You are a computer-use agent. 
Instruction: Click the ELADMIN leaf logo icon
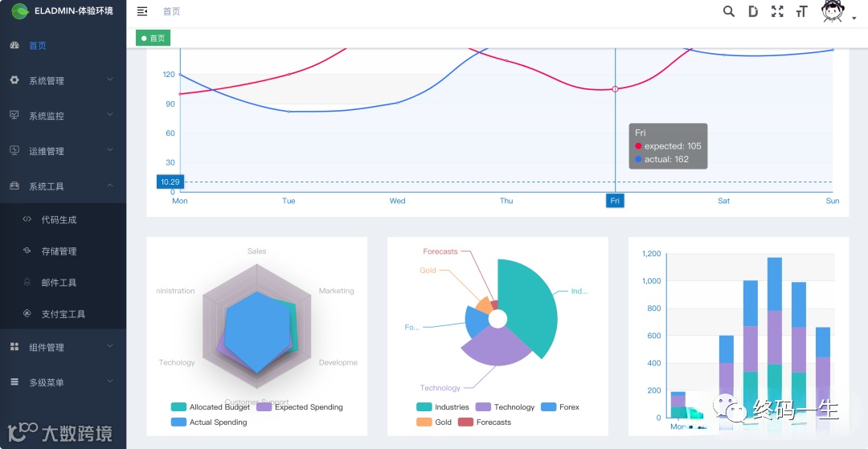click(20, 11)
